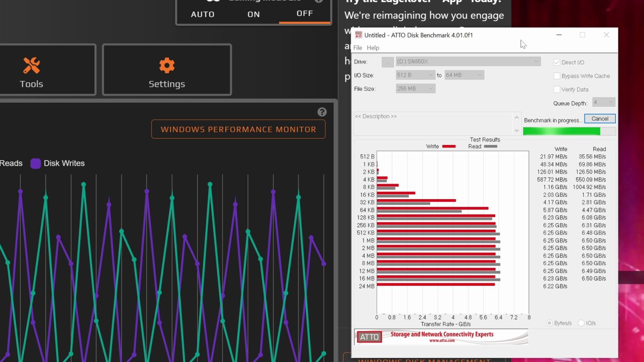This screenshot has height=362, width=644.
Task: Click the Tools tile
Action: click(47, 70)
